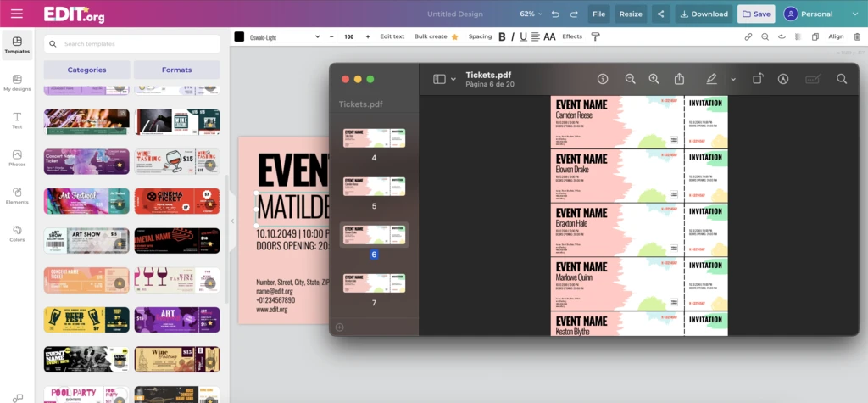Open the sidebar view options dropdown
The width and height of the screenshot is (868, 403).
coord(444,79)
